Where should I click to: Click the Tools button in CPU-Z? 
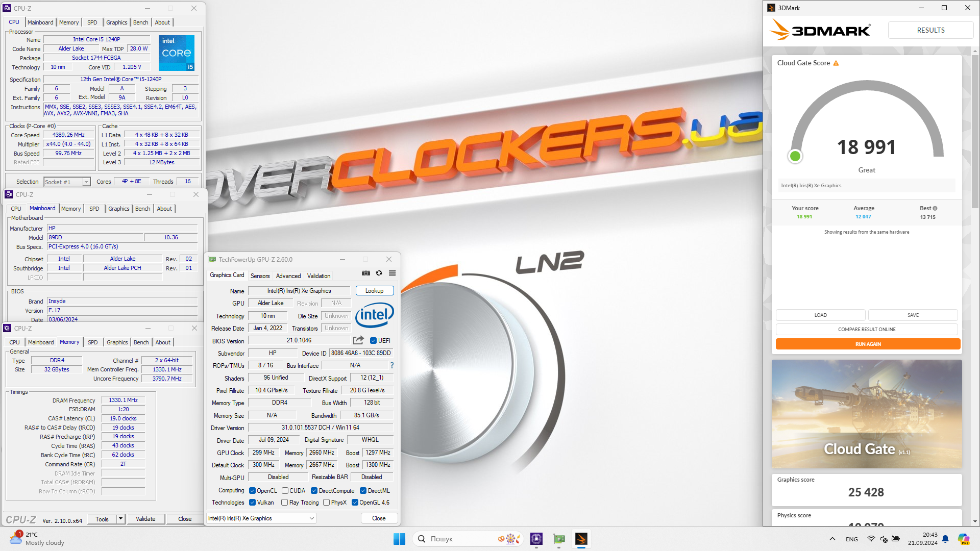[x=102, y=519]
